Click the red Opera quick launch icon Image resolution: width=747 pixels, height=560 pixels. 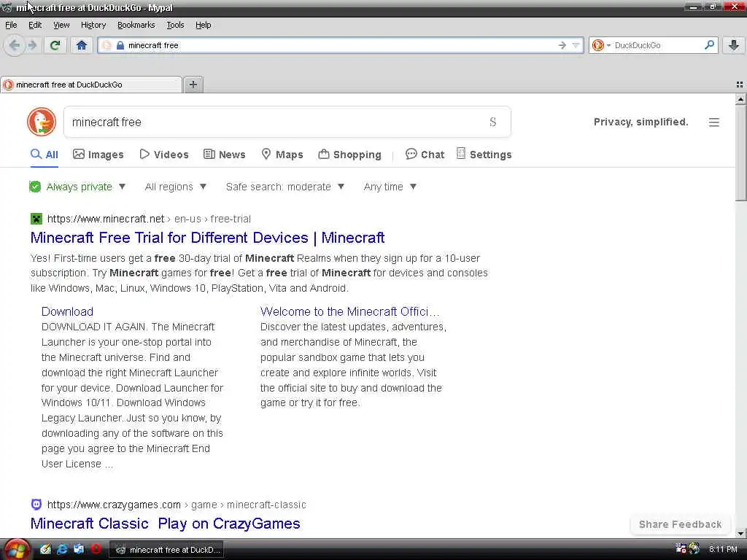point(96,549)
